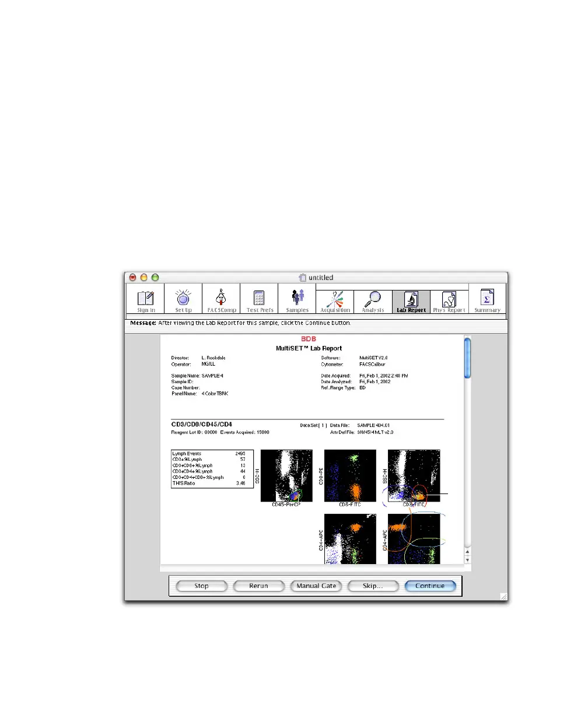This screenshot has height=714, width=588.
Task: Click the Skip... button
Action: click(x=373, y=586)
